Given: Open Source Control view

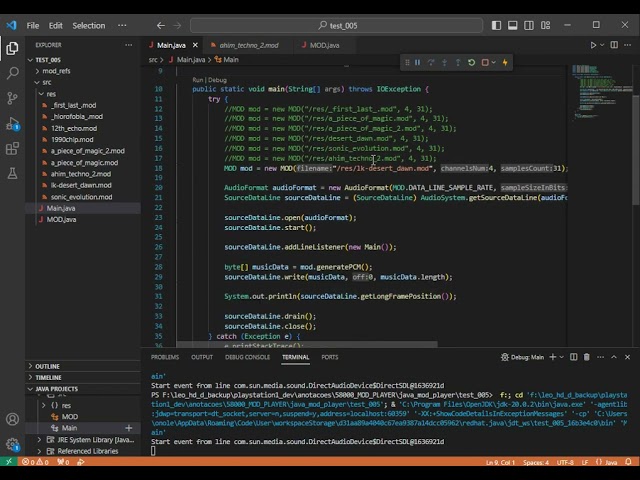Looking at the screenshot, I should tap(12, 98).
